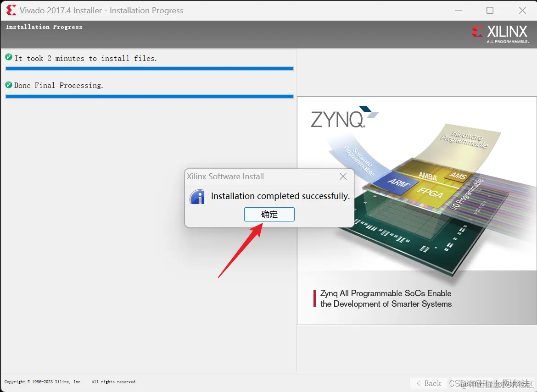Click green check beside Done Final Processing
The height and width of the screenshot is (392, 537).
point(9,84)
